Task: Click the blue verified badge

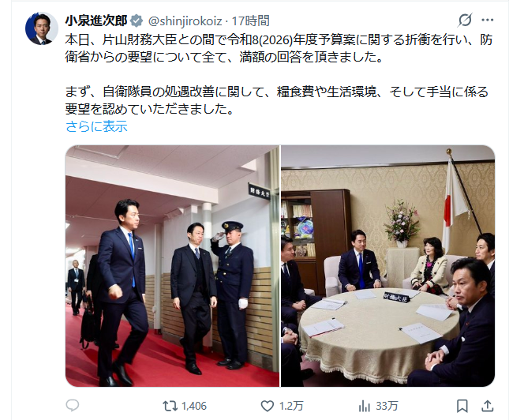Action: [137, 21]
